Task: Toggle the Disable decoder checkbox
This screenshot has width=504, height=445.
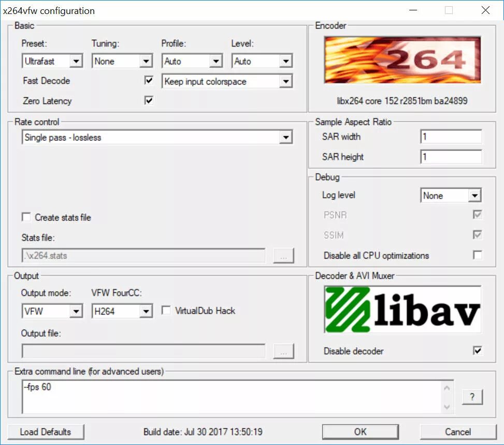Action: click(x=477, y=351)
